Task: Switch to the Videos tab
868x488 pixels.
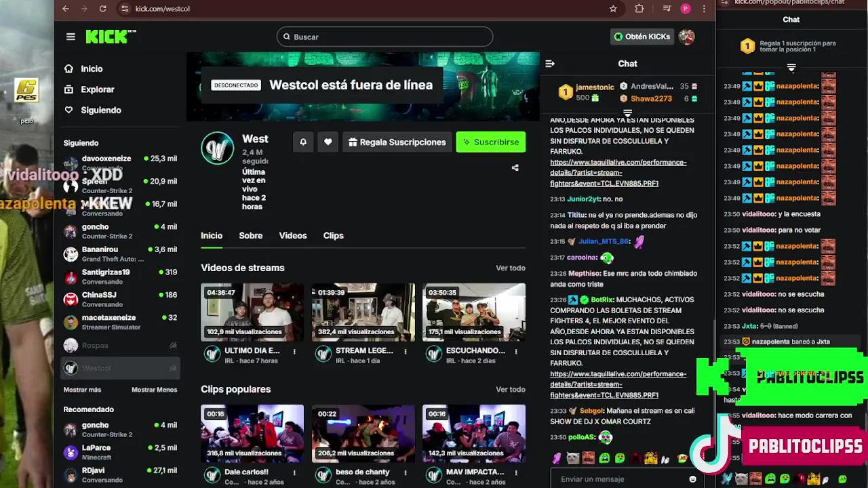Action: click(x=293, y=235)
